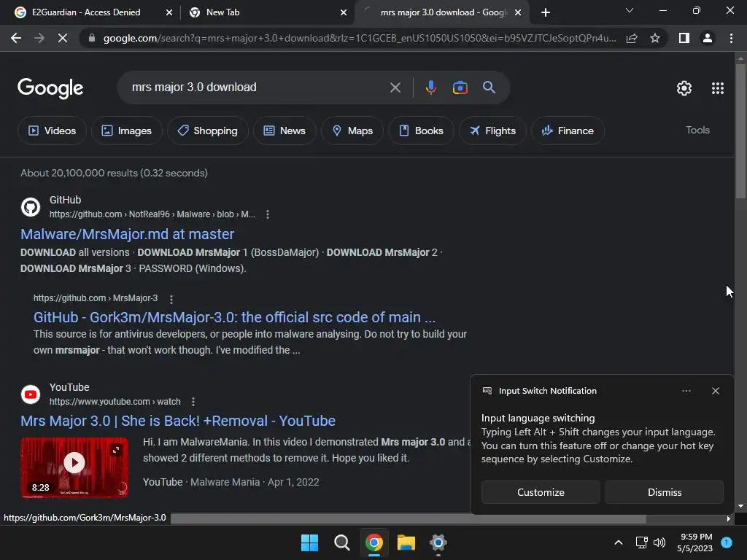Click the vertical page scrollbar thumb
Viewport: 747px width, 560px height.
pyautogui.click(x=740, y=131)
